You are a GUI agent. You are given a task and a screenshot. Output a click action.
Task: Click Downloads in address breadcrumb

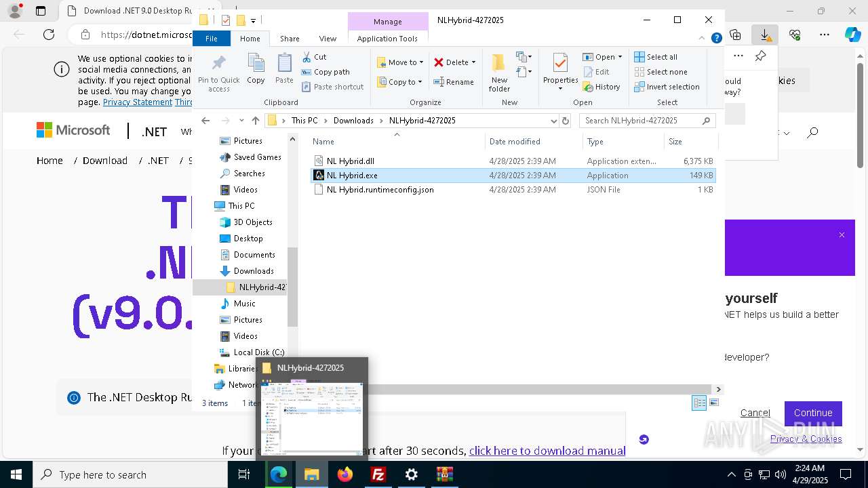pyautogui.click(x=353, y=121)
